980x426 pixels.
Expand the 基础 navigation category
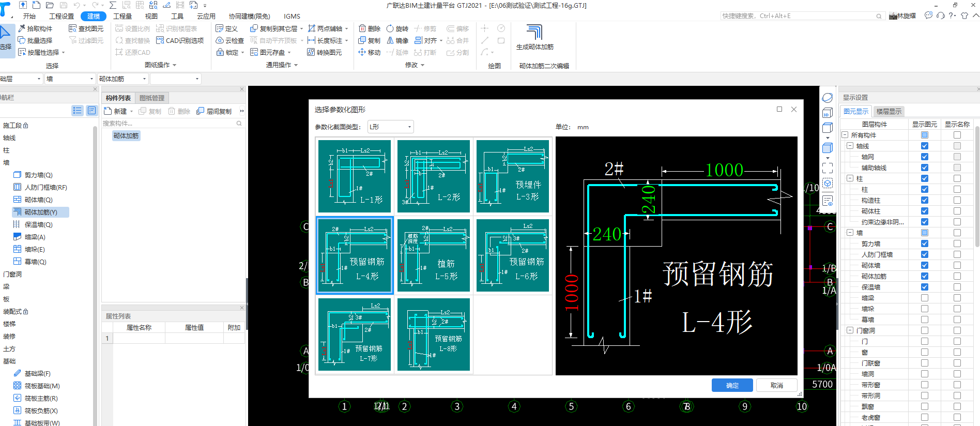click(9, 361)
